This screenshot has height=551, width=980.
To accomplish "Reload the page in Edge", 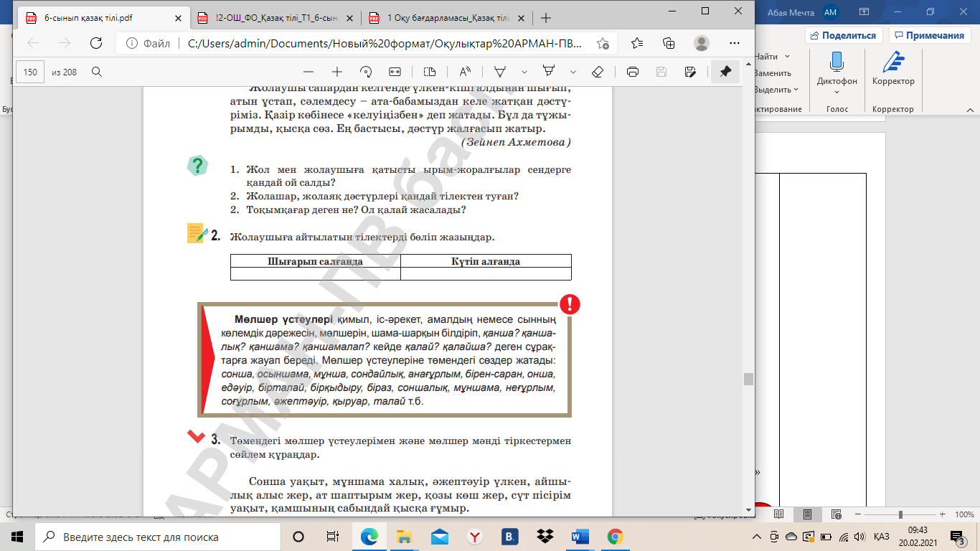I will [x=95, y=43].
